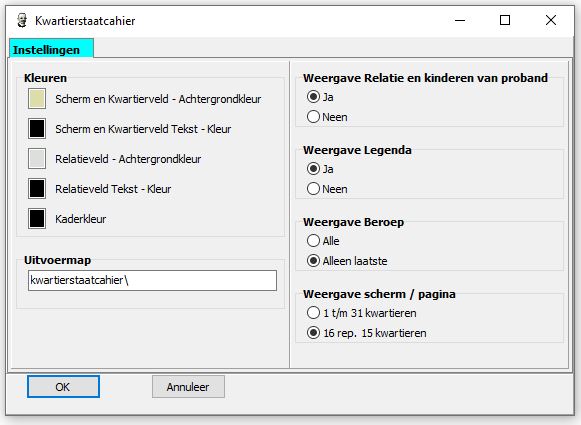This screenshot has width=581, height=425.
Task: Open the Relatieveld Tekst Kleur swatch
Action: point(37,189)
